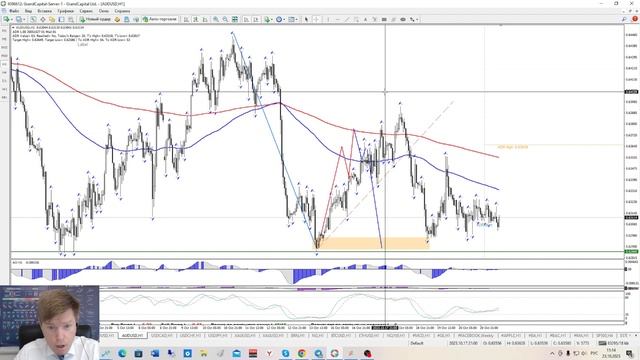
Task: Switch chart to bar chart view
Action: pyautogui.click(x=186, y=19)
